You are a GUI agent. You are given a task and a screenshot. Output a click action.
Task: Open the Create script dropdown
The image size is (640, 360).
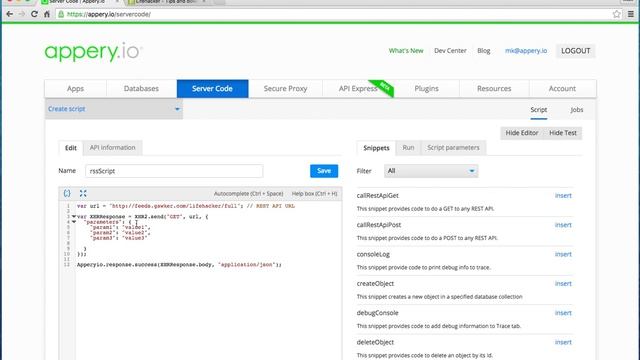(114, 109)
